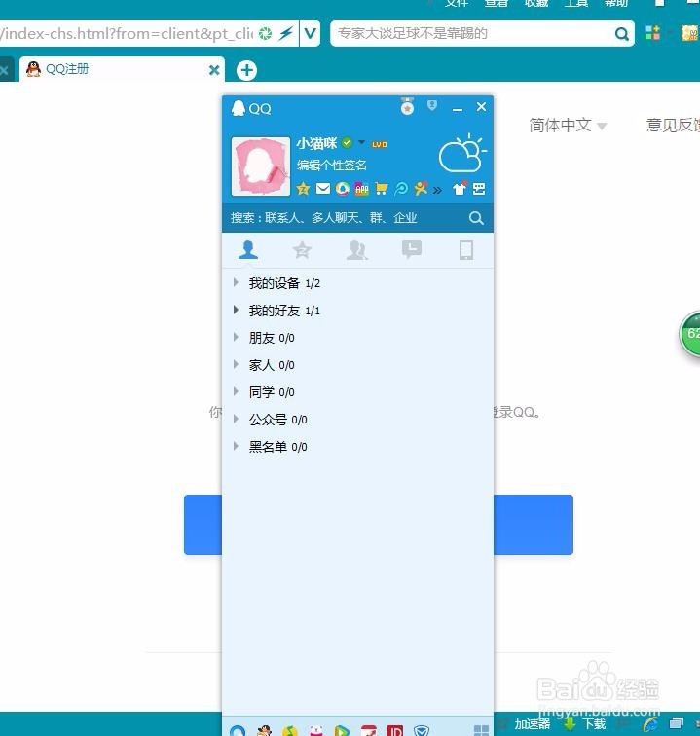The height and width of the screenshot is (736, 700).
Task: Switch to the QZone star tab
Action: (x=302, y=249)
